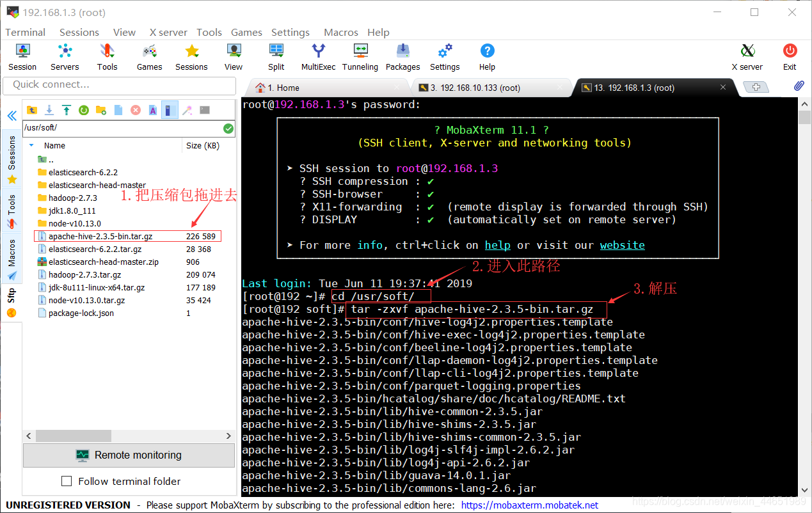Confirm path with green checkmark button
The width and height of the screenshot is (812, 513).
click(x=228, y=128)
